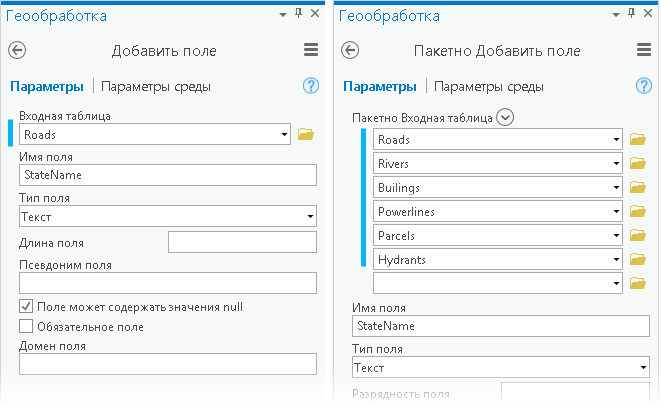
Task: Click Разрядность поля input field
Action: point(575,394)
